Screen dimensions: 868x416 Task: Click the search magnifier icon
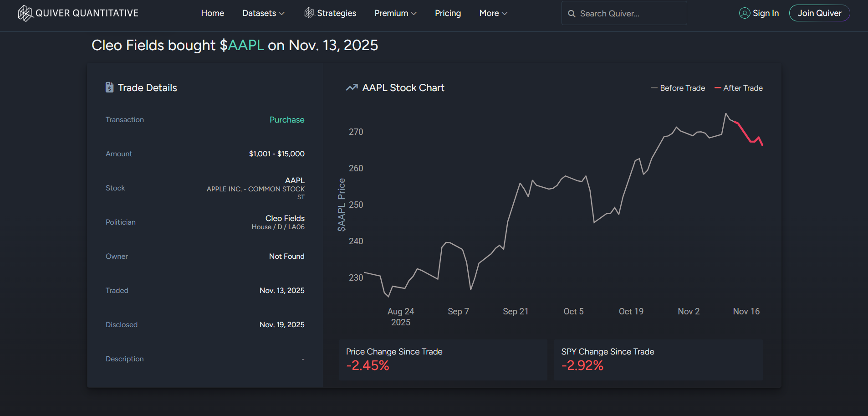pyautogui.click(x=572, y=14)
